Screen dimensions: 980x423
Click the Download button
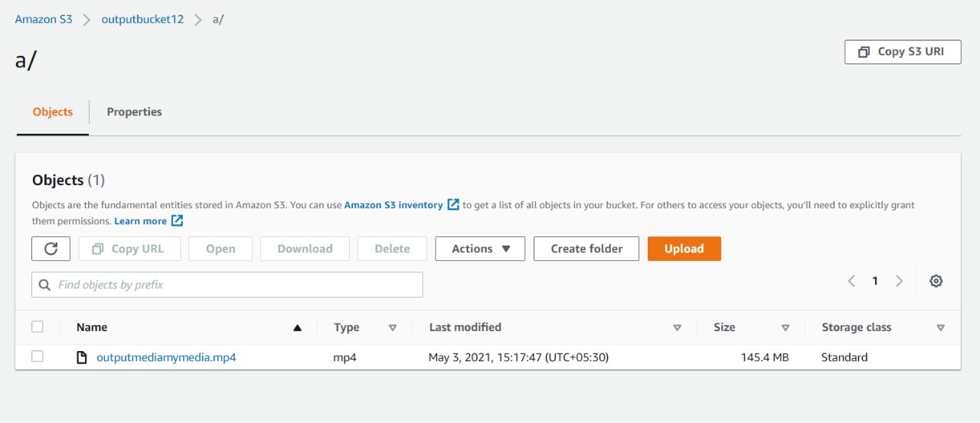[x=305, y=249]
